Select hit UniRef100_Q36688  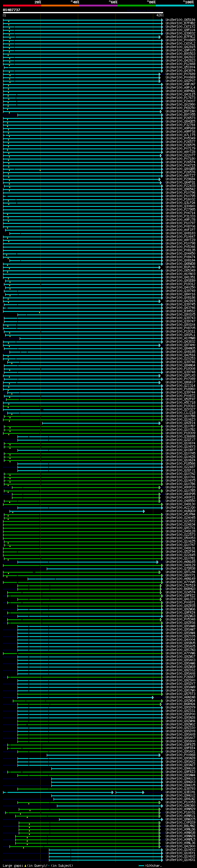coord(180,437)
